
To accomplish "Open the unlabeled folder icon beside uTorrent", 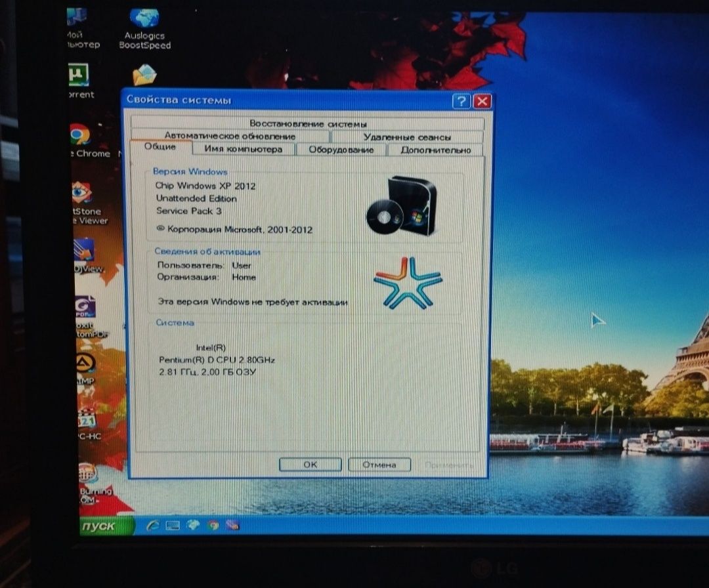I will click(144, 75).
